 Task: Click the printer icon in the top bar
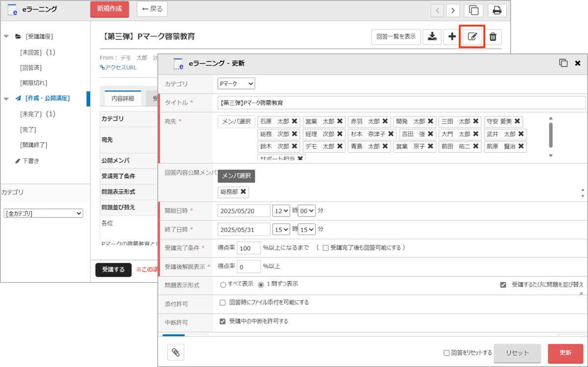click(x=497, y=10)
